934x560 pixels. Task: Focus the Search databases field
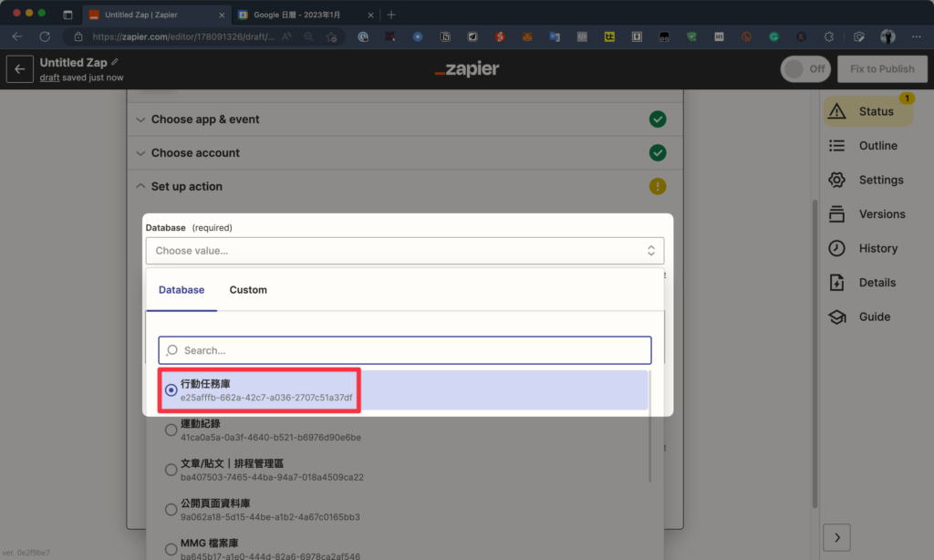click(405, 350)
